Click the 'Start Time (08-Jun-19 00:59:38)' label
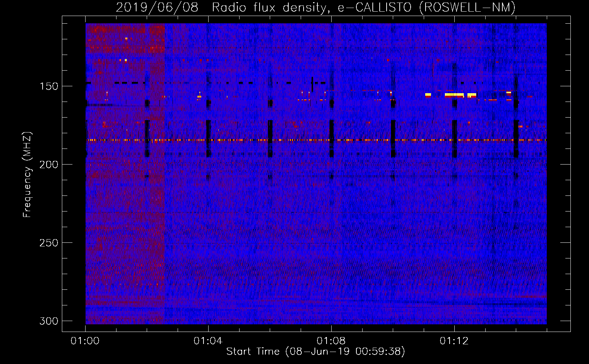 pos(316,351)
